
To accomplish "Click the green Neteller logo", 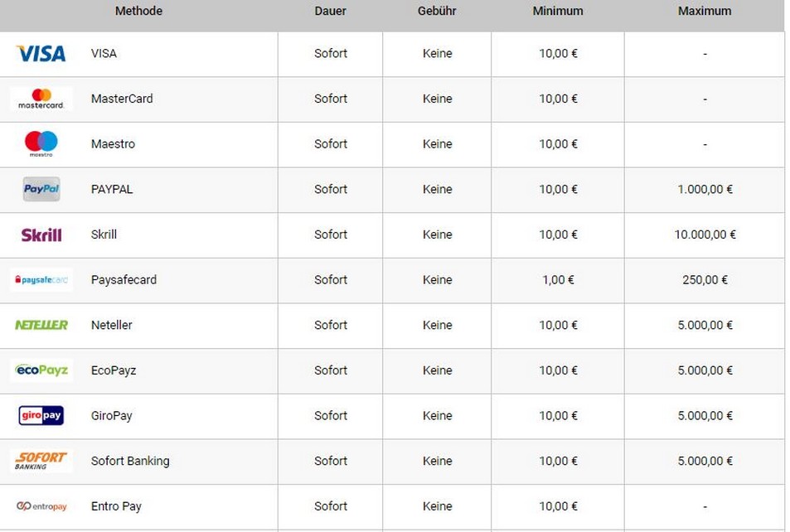I will [x=41, y=325].
